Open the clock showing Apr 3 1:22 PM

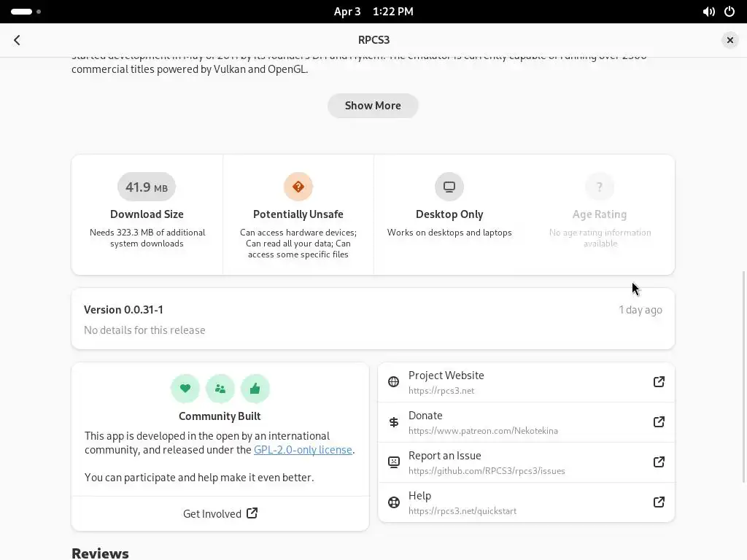point(373,12)
